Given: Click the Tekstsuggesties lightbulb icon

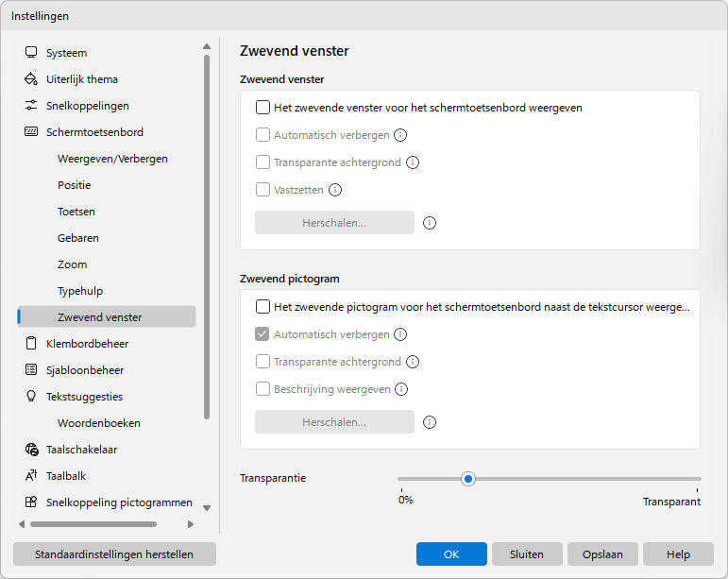Looking at the screenshot, I should pyautogui.click(x=31, y=396).
